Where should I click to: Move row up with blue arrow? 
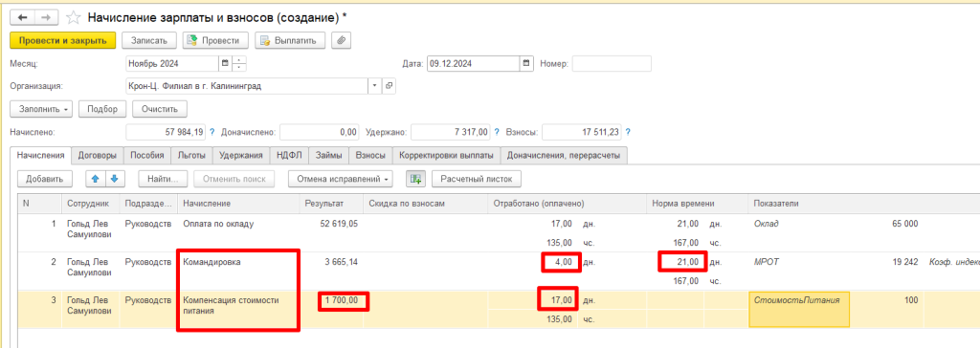pyautogui.click(x=96, y=179)
